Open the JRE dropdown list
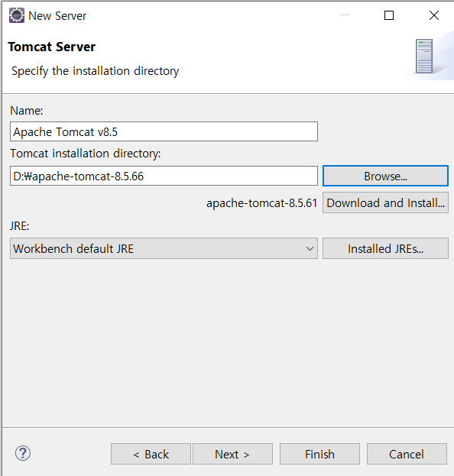This screenshot has width=454, height=476. pyautogui.click(x=164, y=248)
